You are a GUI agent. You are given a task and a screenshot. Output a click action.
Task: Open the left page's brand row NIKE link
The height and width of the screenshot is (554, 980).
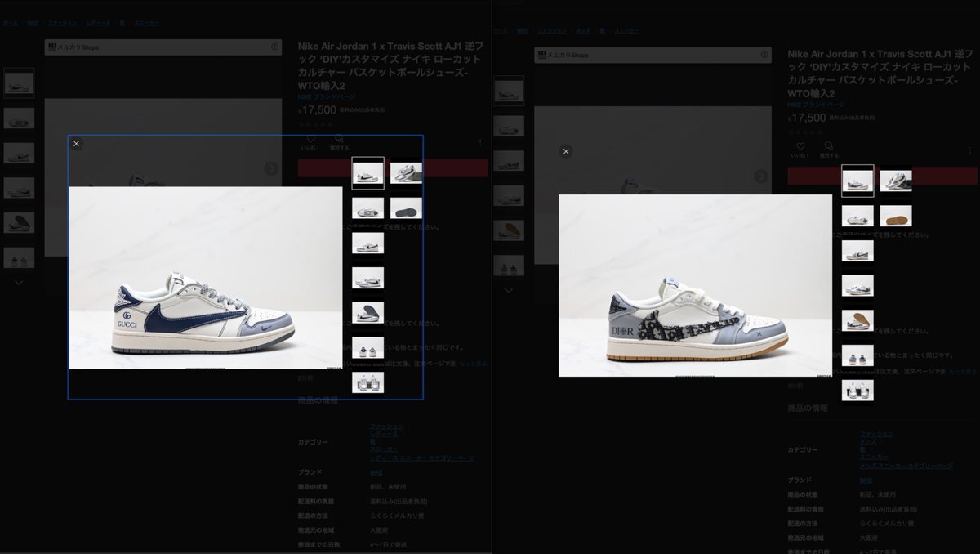click(x=376, y=472)
